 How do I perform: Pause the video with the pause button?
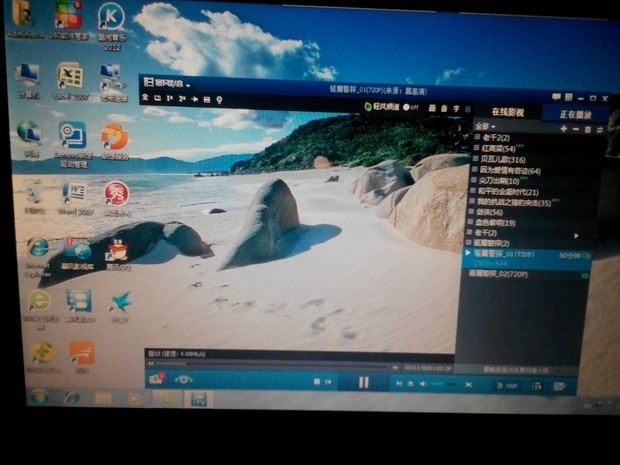pos(363,382)
